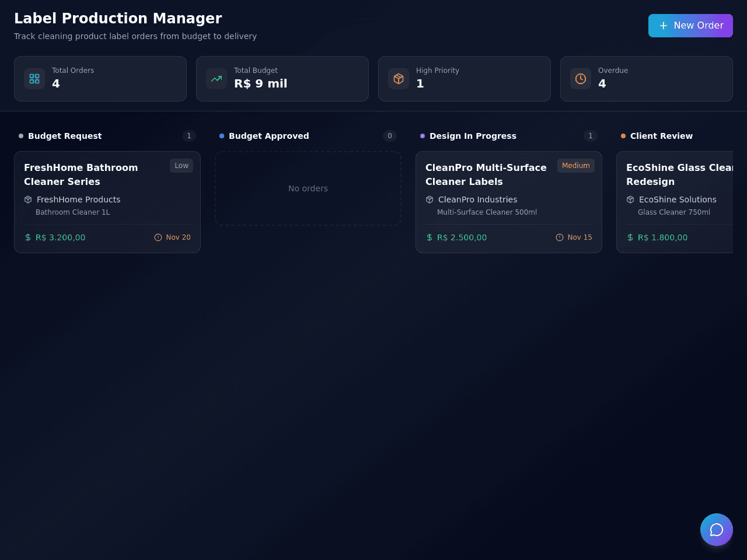The height and width of the screenshot is (560, 747).
Task: Click the 'No orders' empty placeholder
Action: (x=308, y=188)
